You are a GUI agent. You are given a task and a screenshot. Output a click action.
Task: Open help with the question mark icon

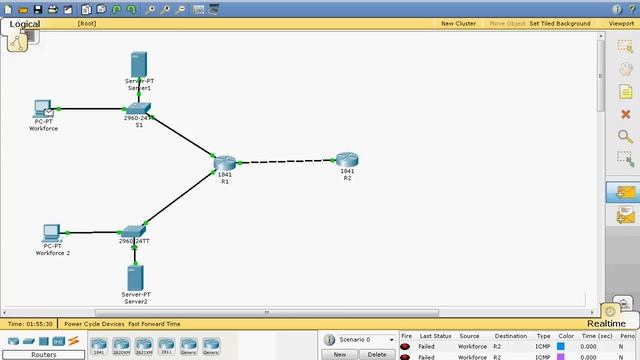click(x=632, y=9)
